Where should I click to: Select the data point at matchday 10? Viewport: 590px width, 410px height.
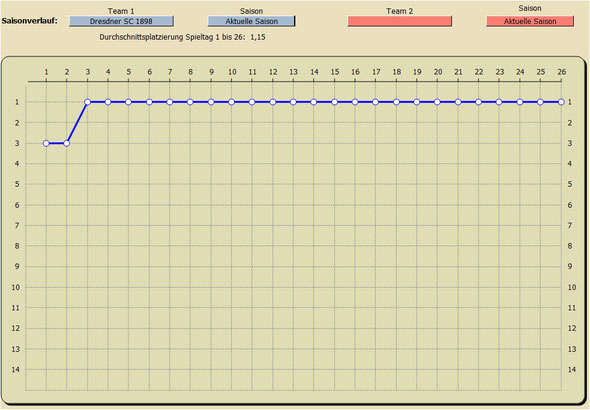tap(231, 102)
